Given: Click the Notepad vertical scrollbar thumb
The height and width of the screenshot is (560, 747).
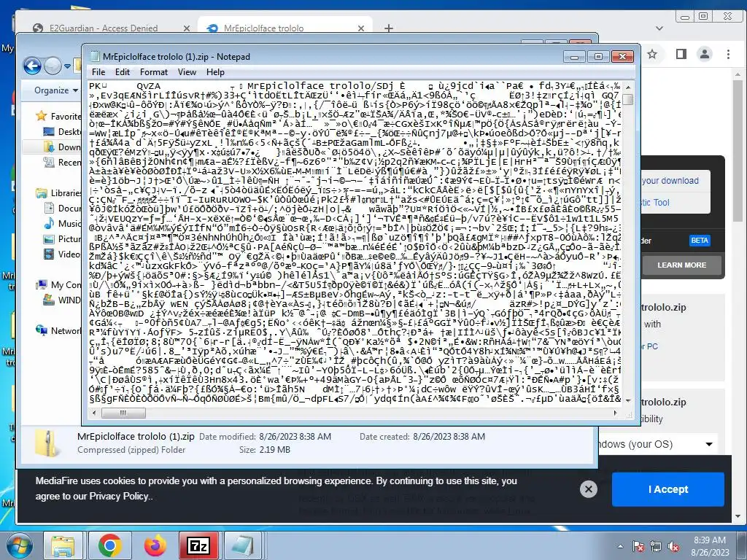Looking at the screenshot, I should click(628, 99).
